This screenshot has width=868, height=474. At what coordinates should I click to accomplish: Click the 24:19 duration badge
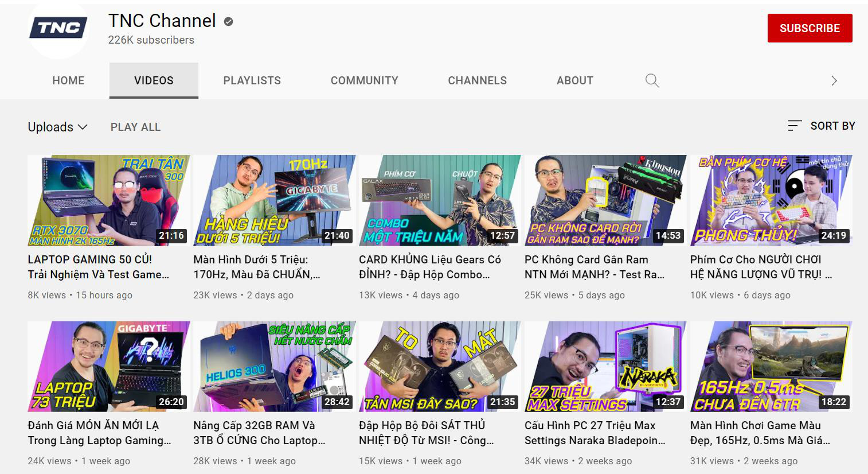click(834, 235)
